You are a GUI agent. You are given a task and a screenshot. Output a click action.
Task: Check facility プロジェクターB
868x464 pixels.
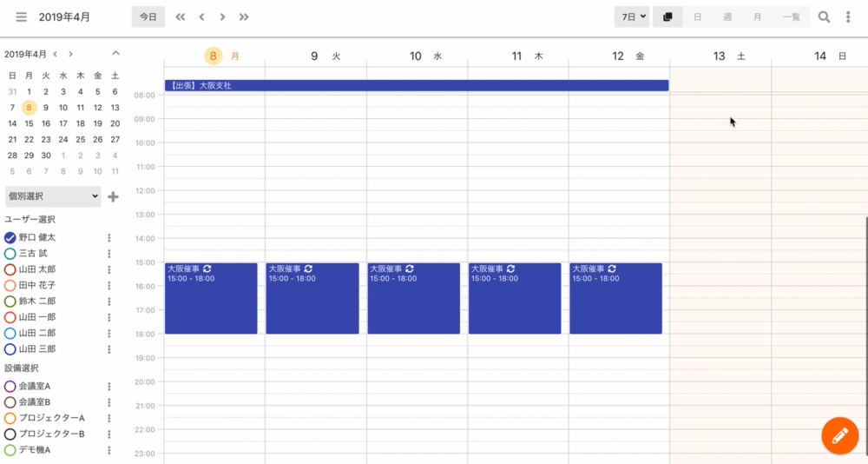pos(10,434)
